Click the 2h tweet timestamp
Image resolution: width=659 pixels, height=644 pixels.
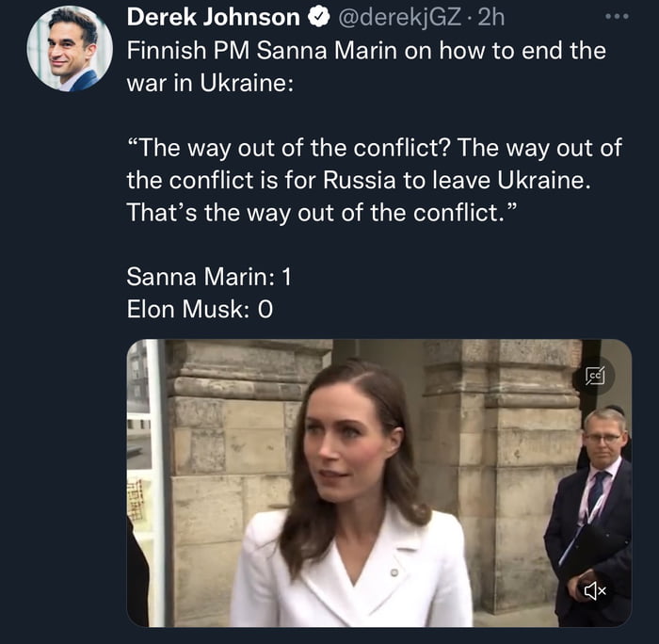click(491, 17)
